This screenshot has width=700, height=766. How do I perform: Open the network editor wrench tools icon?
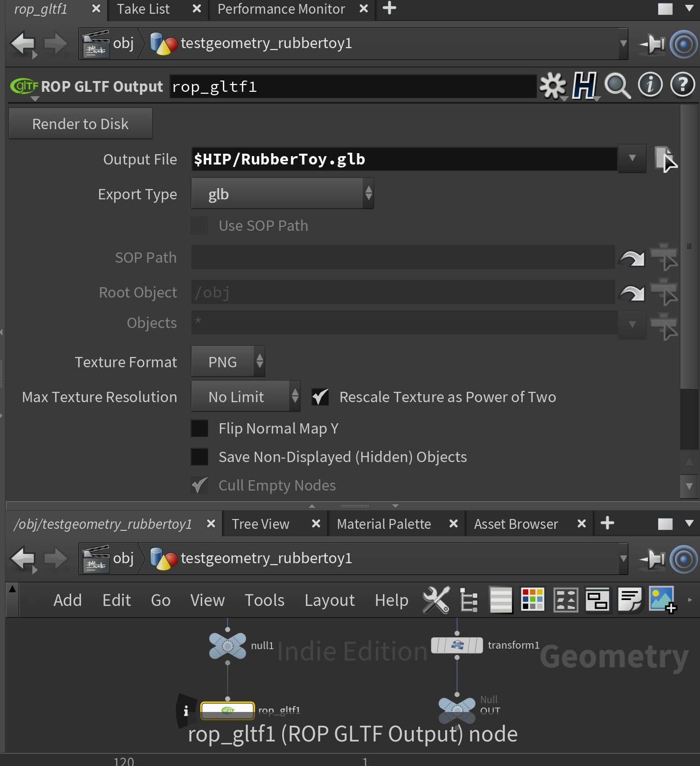436,600
